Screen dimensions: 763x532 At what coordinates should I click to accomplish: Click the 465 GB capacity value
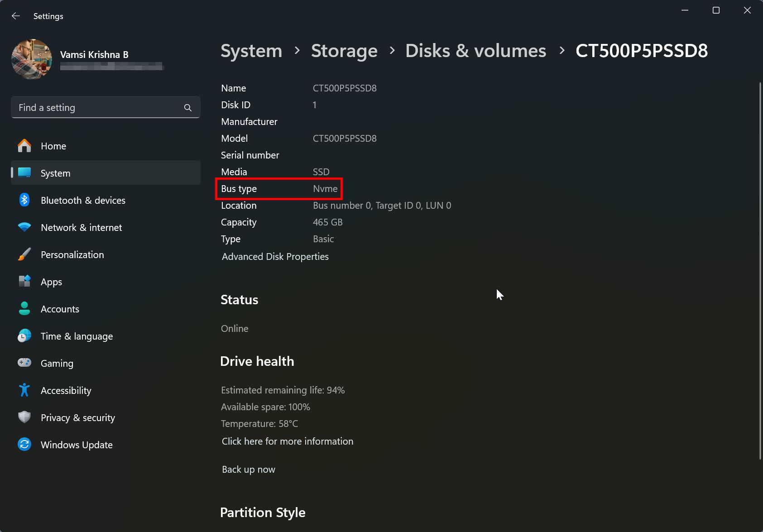click(328, 222)
